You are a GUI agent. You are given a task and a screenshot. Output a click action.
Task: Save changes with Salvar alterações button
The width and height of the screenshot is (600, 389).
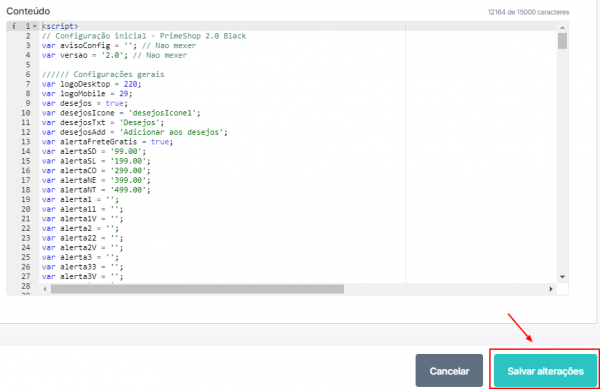(x=545, y=371)
